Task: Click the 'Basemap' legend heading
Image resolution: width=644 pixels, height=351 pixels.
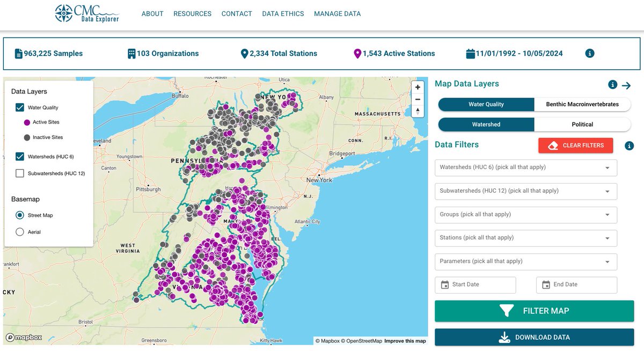Action: coord(25,199)
